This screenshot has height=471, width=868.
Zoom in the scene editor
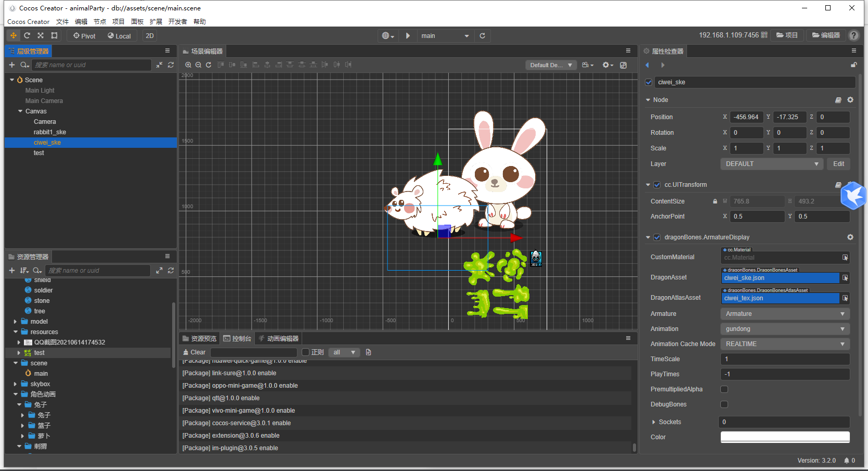point(188,65)
